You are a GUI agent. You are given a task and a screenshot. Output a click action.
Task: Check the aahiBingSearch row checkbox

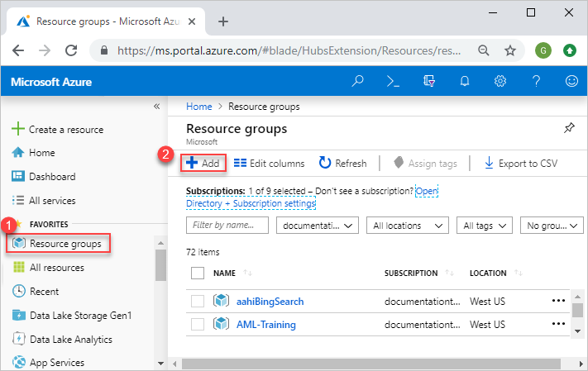click(x=198, y=301)
